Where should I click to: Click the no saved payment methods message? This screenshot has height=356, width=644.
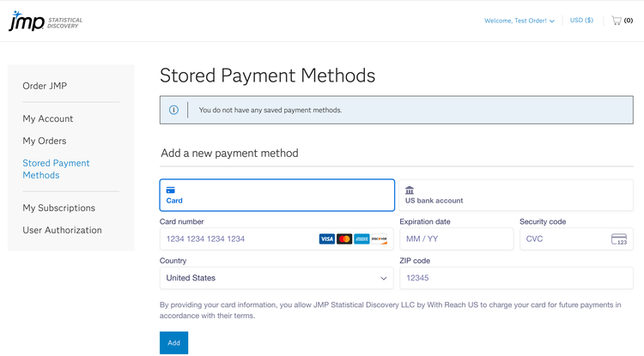[270, 110]
